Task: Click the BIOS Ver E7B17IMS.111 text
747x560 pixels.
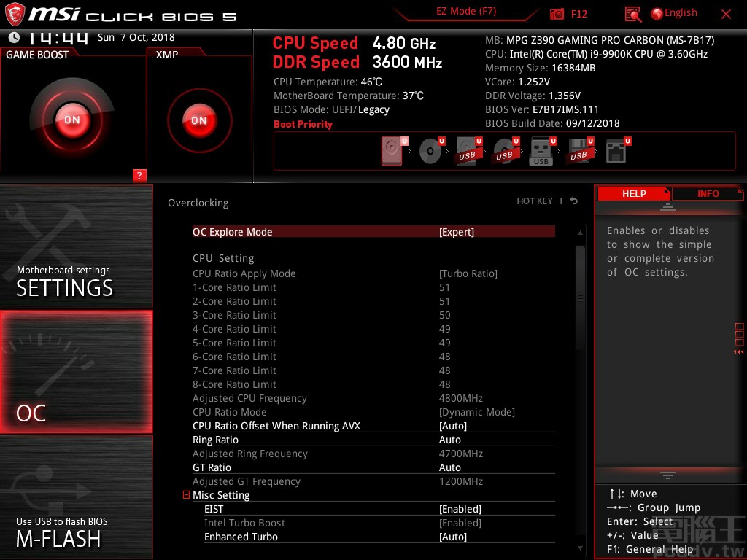Action: (x=542, y=109)
